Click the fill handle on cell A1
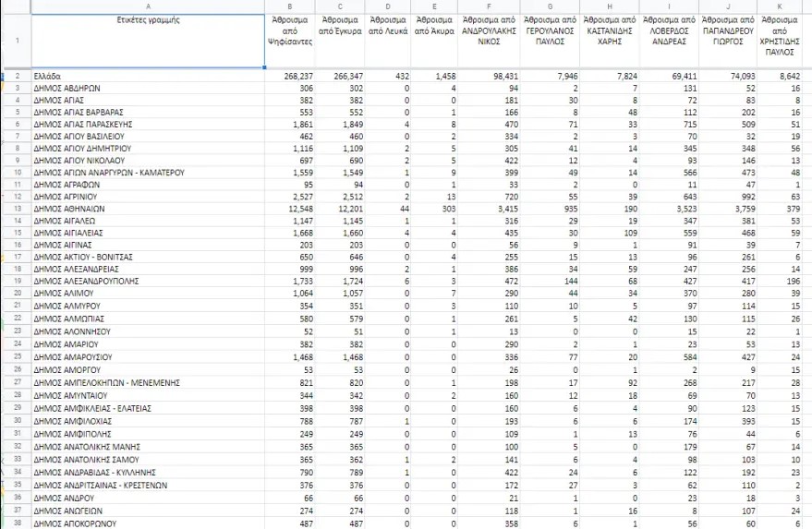Image resolution: width=812 pixels, height=529 pixels. (x=264, y=68)
